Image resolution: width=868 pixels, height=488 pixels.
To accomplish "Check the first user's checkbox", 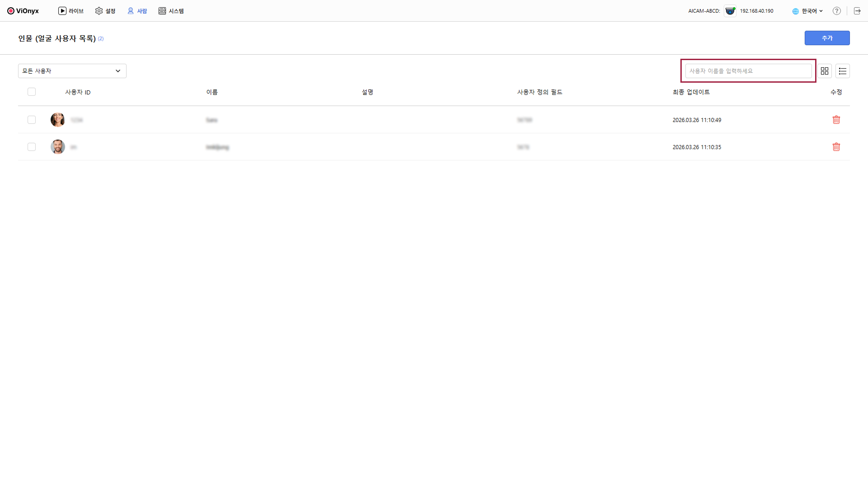I will click(32, 120).
